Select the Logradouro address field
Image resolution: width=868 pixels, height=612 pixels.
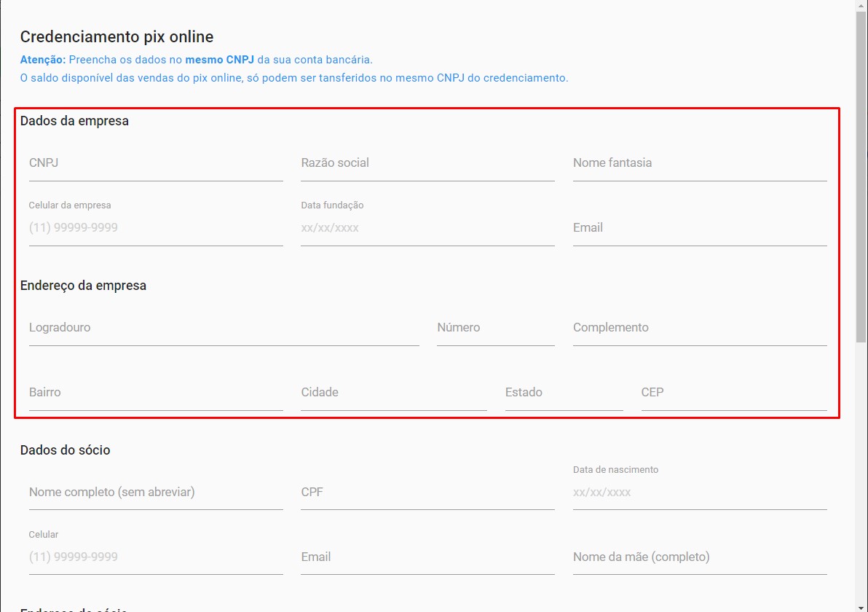tap(224, 328)
